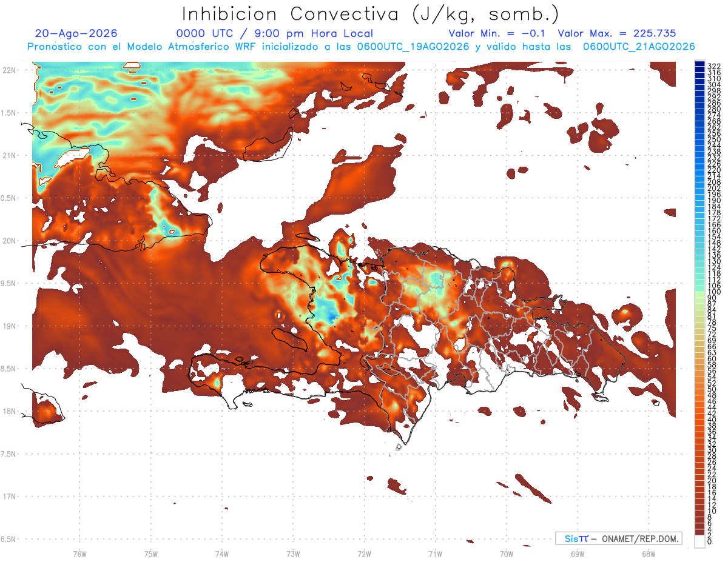Image resolution: width=728 pixels, height=562 pixels.
Task: Select the date '20-Ago-2026'
Action: click(x=76, y=33)
